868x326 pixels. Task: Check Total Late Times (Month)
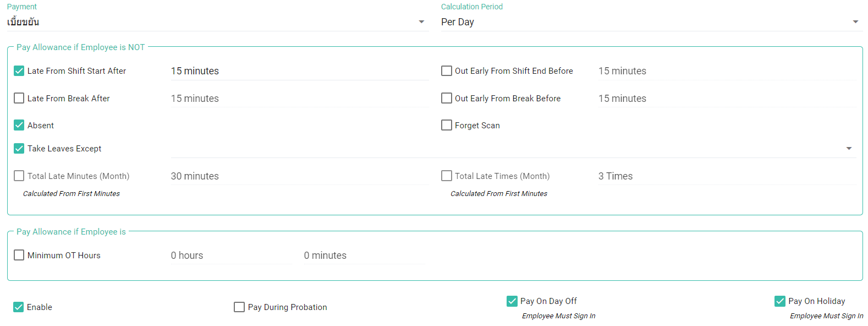click(447, 176)
